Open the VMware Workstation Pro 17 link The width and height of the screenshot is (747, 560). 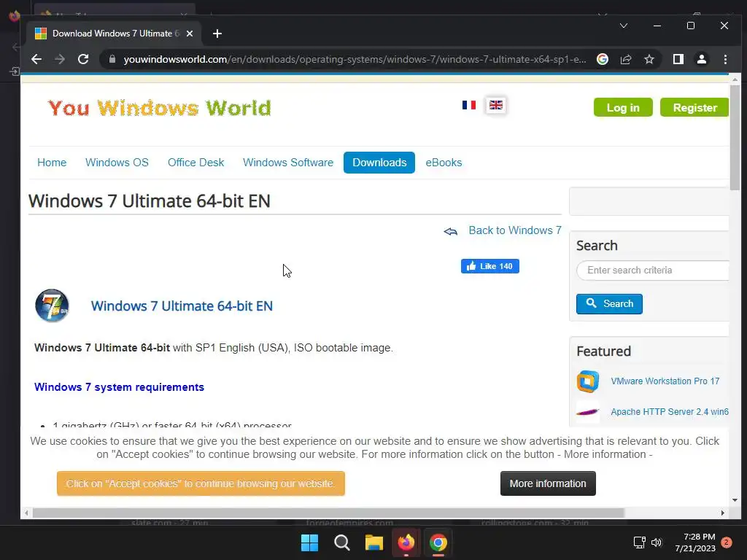coord(665,381)
